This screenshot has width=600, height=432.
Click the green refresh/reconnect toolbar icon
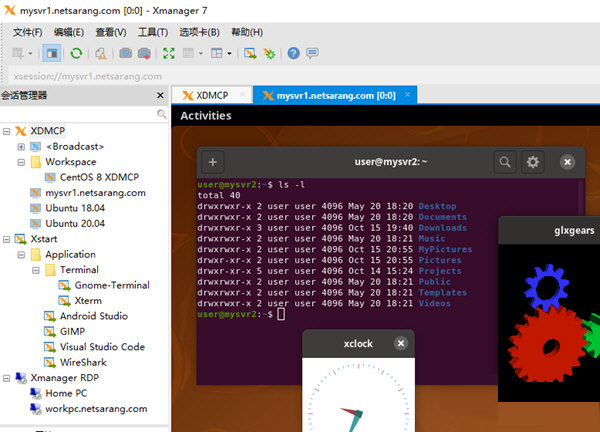[76, 53]
